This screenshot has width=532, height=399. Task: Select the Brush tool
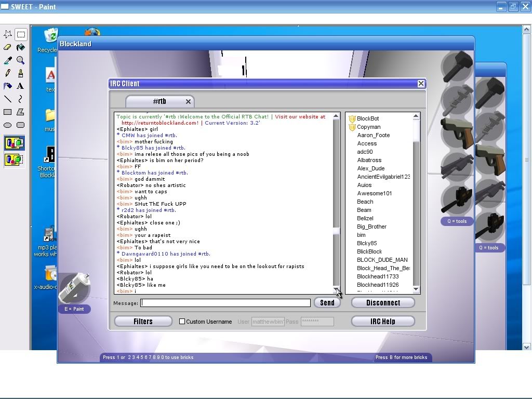21,73
